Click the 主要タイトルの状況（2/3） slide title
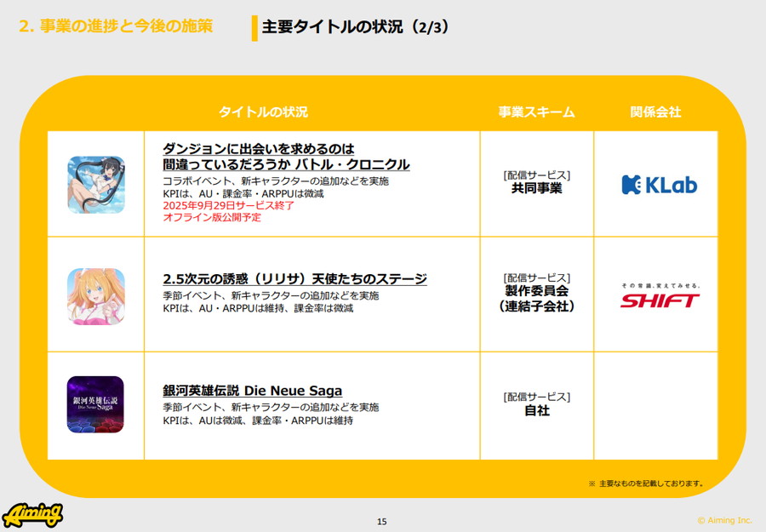This screenshot has height=532, width=766. coord(356,27)
